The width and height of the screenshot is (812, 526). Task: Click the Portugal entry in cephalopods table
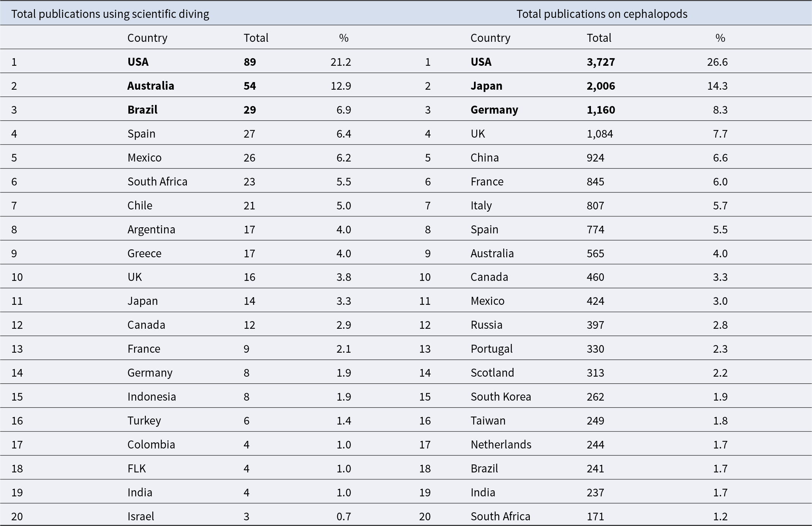(x=491, y=349)
